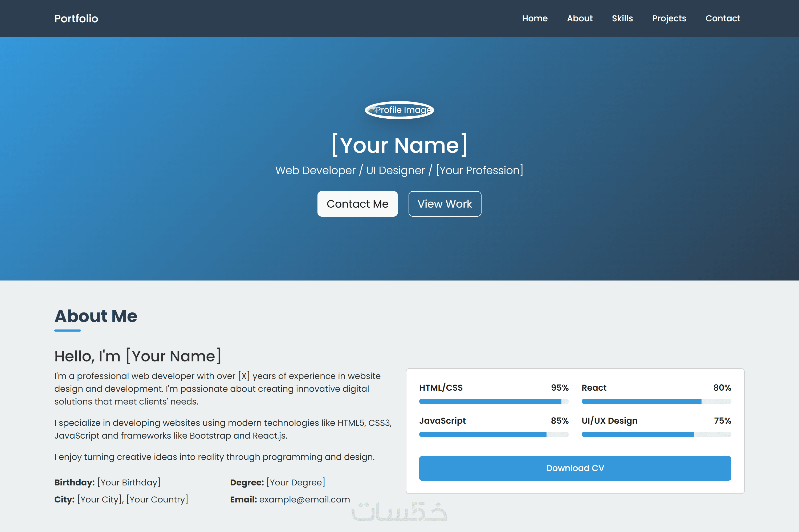Screen dimensions: 799x532
Task: Go to the About nav link
Action: tap(579, 18)
